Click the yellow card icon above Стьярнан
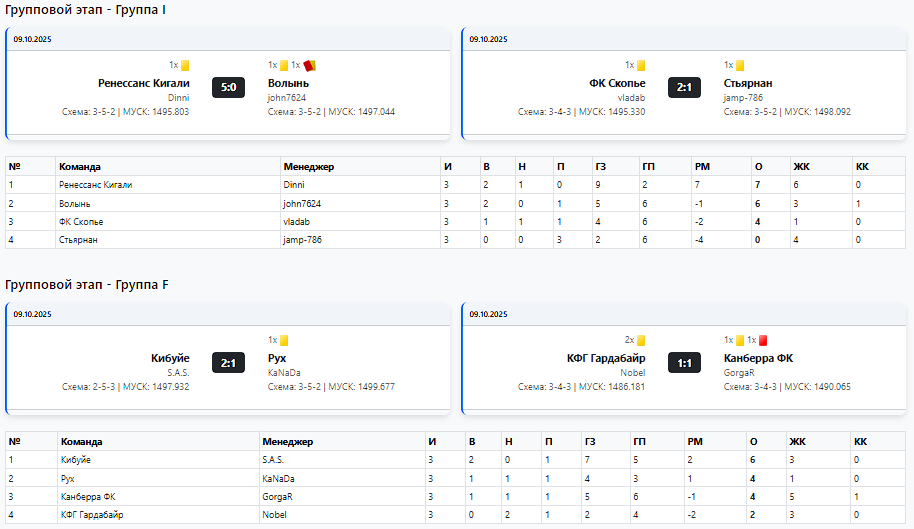Image resolution: width=914 pixels, height=529 pixels. (x=740, y=66)
